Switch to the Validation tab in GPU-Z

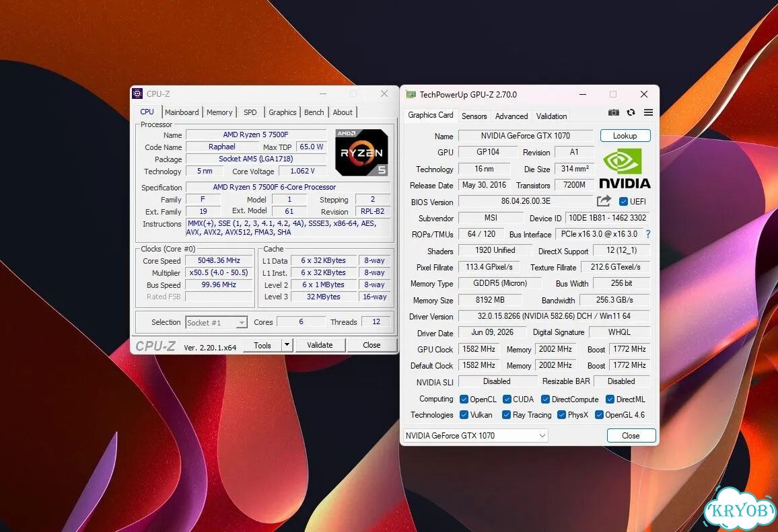click(x=551, y=116)
